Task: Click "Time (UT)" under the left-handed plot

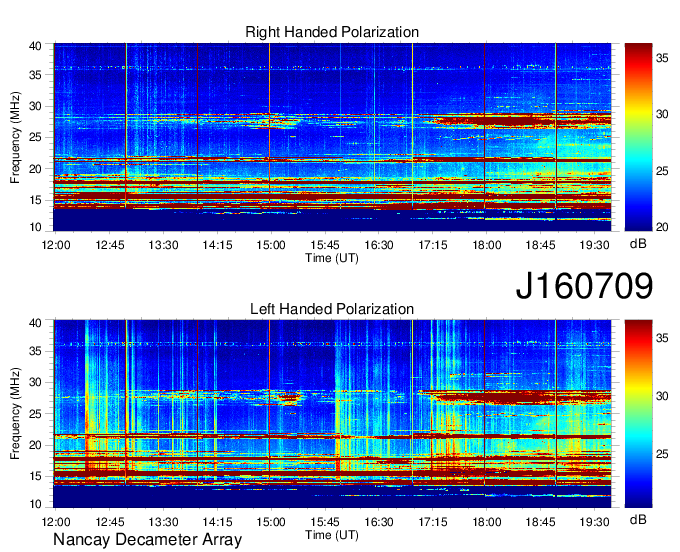Action: 332,535
